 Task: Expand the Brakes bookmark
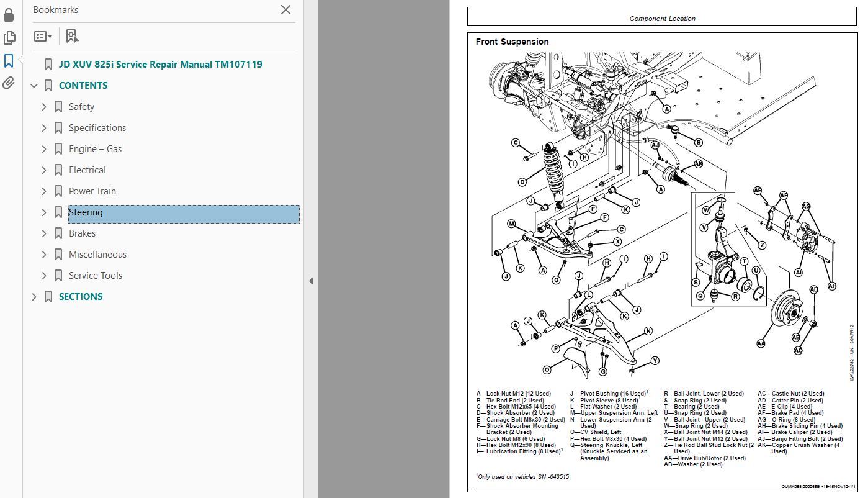(x=44, y=233)
